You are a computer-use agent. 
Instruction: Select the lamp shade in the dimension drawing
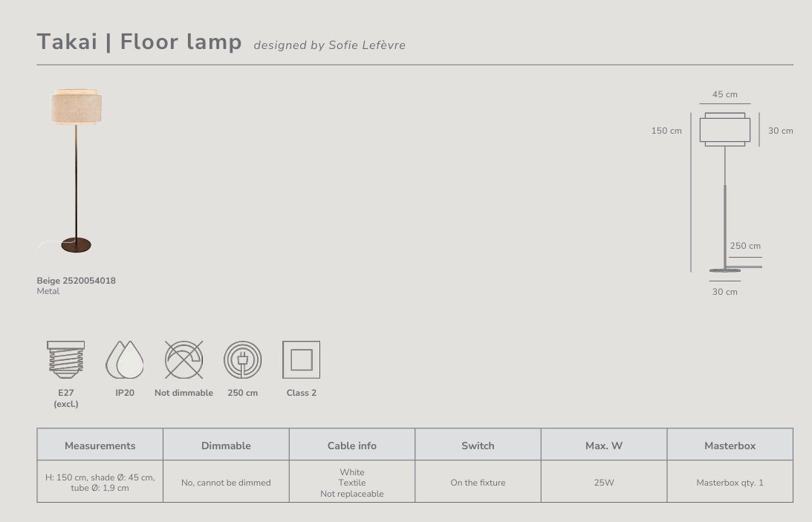pyautogui.click(x=725, y=129)
